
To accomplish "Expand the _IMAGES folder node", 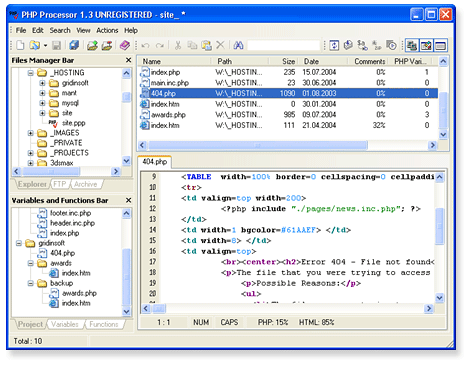I will (x=31, y=133).
